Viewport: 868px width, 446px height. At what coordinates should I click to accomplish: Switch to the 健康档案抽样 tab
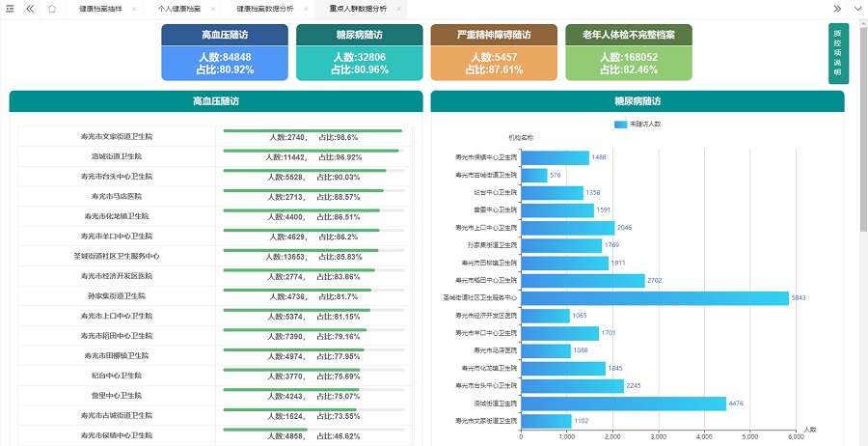coord(99,8)
